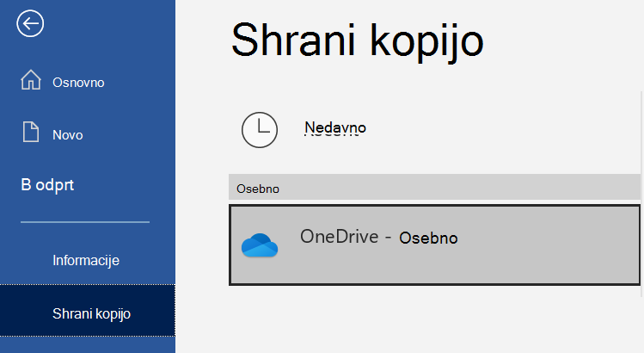Go to Informacije in the sidebar

[x=88, y=260]
